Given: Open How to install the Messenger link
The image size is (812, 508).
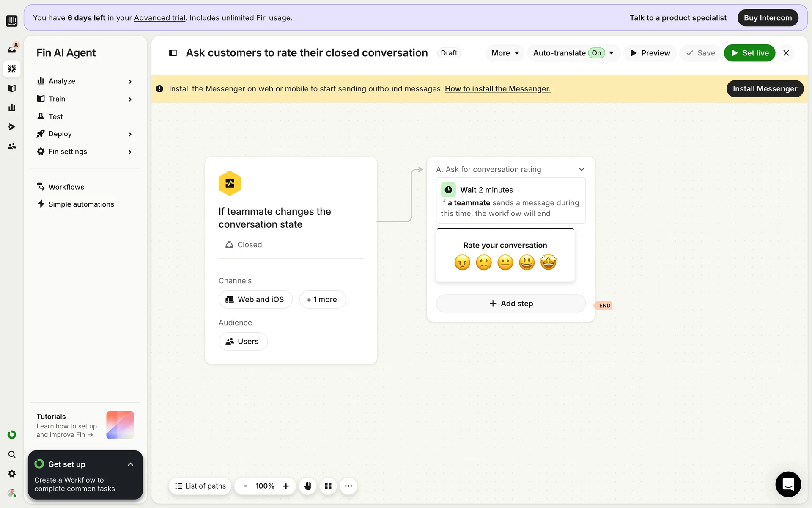Looking at the screenshot, I should (x=497, y=88).
